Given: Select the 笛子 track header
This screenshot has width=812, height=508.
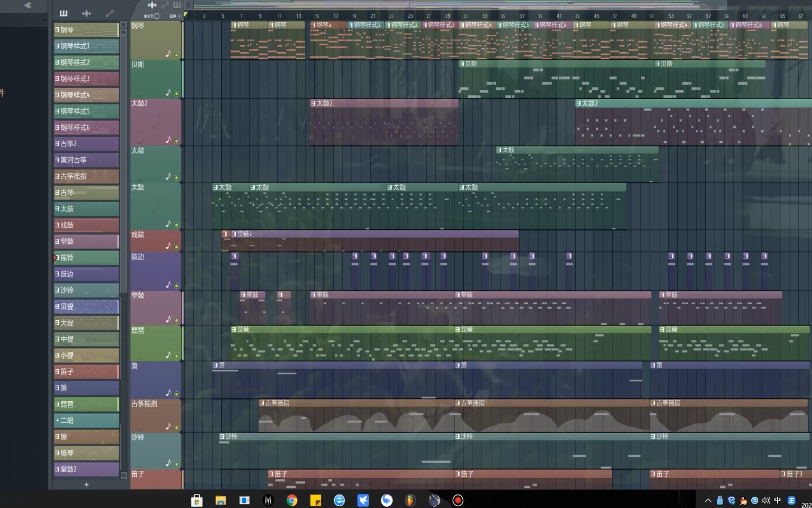Looking at the screenshot, I should coord(156,479).
